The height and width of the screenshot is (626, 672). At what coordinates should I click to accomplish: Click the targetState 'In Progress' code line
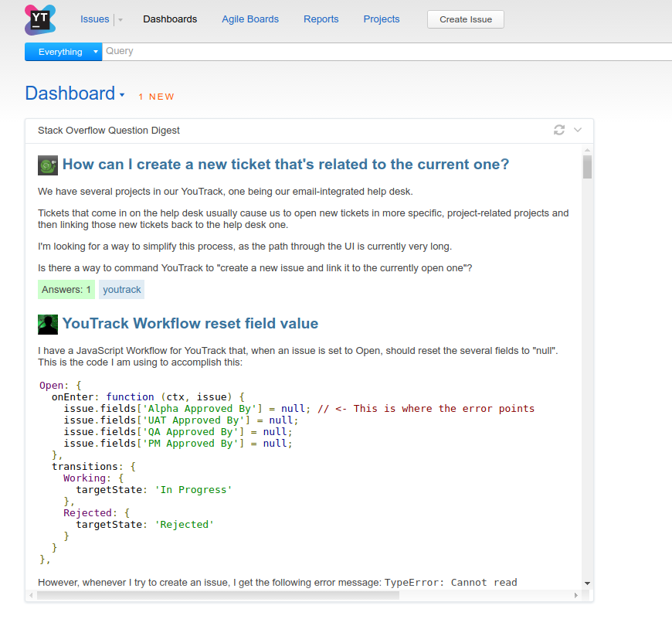(x=154, y=490)
